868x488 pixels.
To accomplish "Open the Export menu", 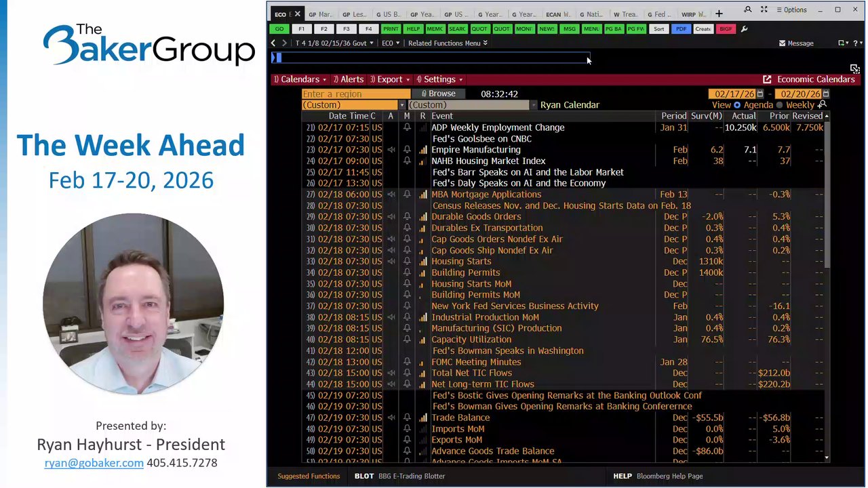I will pos(389,79).
